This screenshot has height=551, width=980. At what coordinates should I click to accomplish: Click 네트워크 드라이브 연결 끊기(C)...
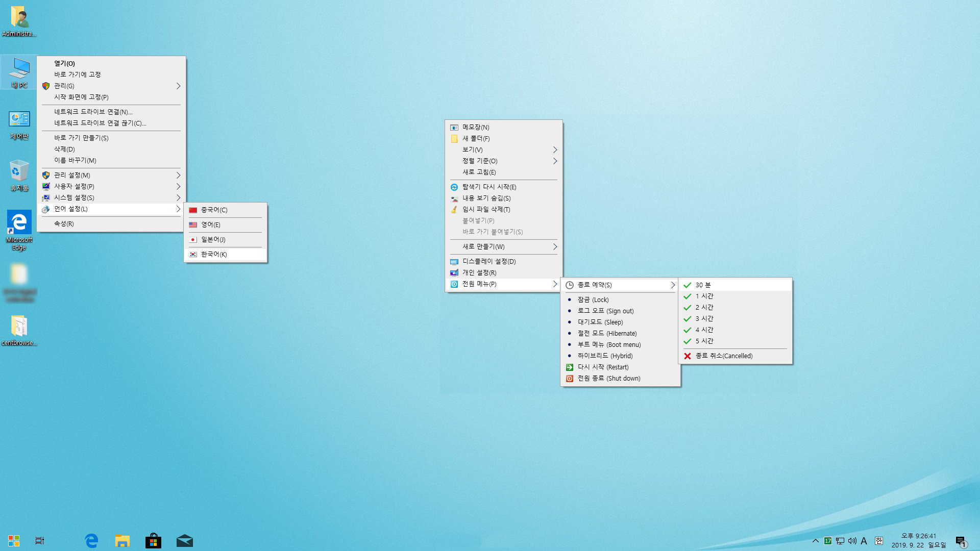[x=111, y=123]
